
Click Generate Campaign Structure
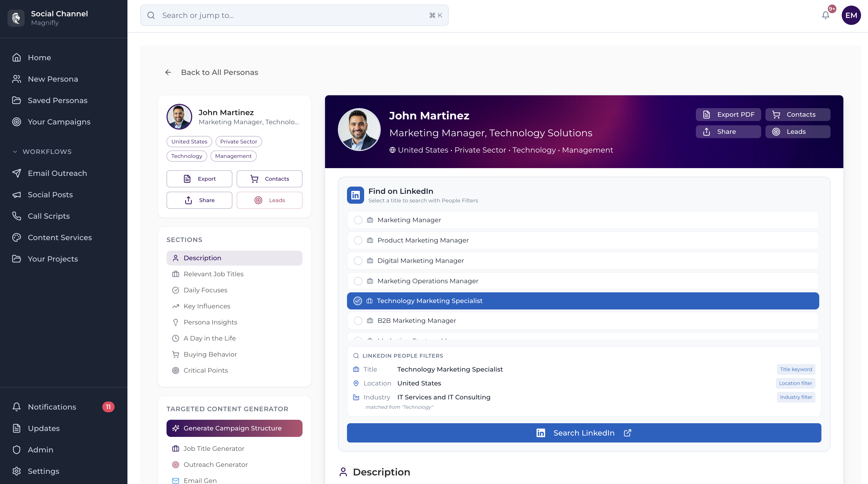point(234,428)
